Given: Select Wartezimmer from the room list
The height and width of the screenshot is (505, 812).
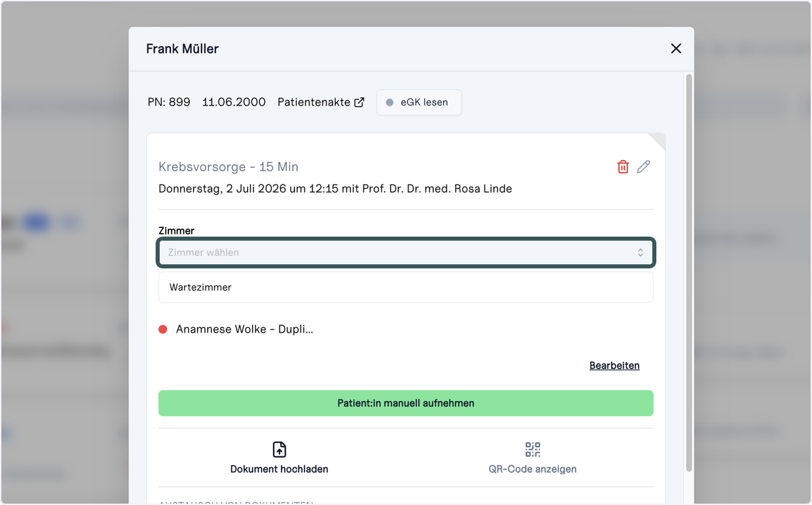Looking at the screenshot, I should click(x=406, y=287).
